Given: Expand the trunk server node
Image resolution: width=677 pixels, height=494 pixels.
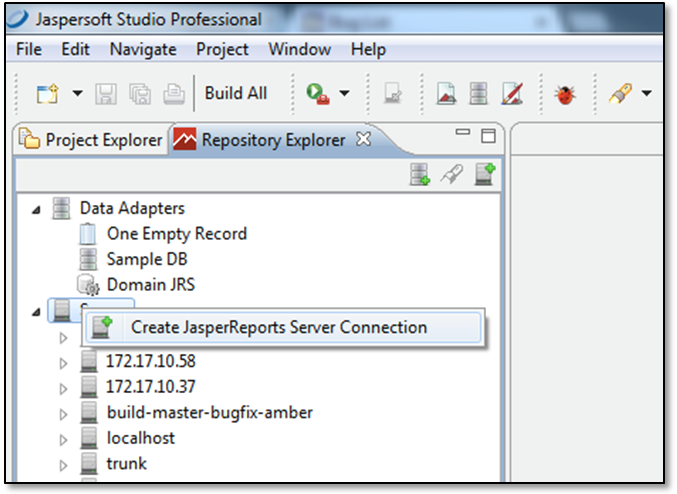Looking at the screenshot, I should point(63,466).
